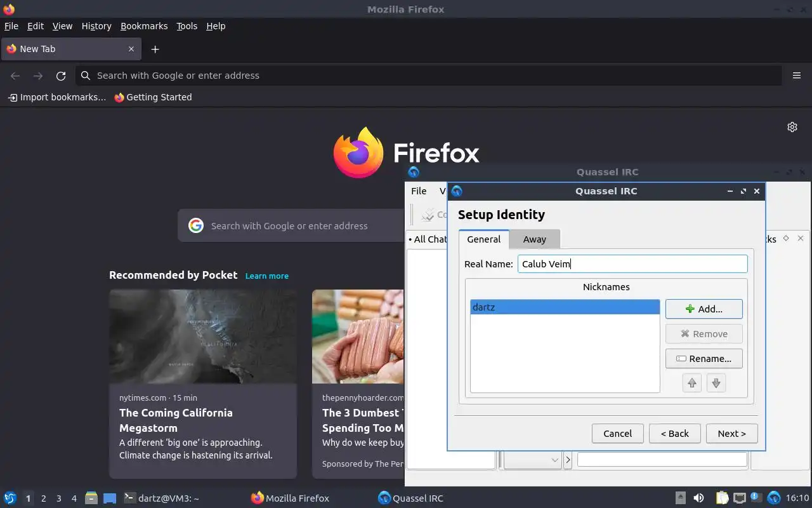Select the dartz nickname row

pyautogui.click(x=565, y=307)
